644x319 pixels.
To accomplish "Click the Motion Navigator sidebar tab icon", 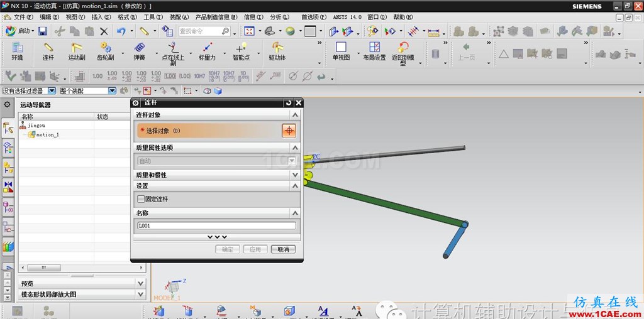I will [8, 129].
